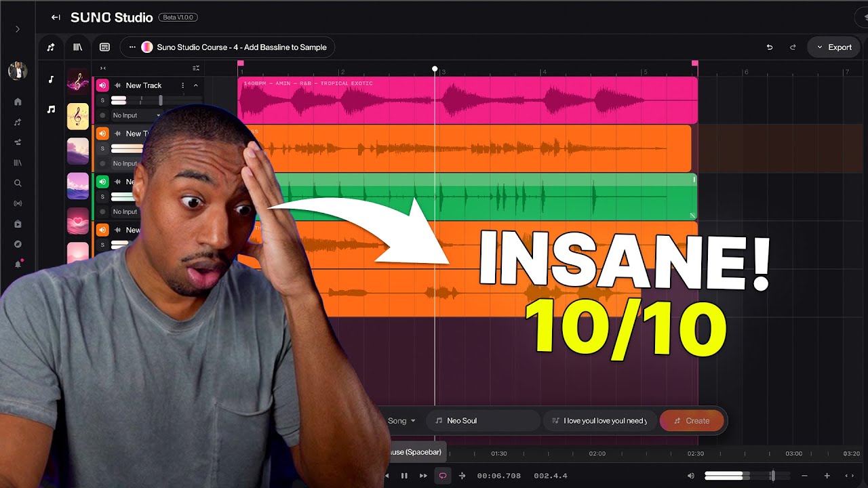Open the Create music sidebar icon
This screenshot has width=868, height=488.
(18, 122)
